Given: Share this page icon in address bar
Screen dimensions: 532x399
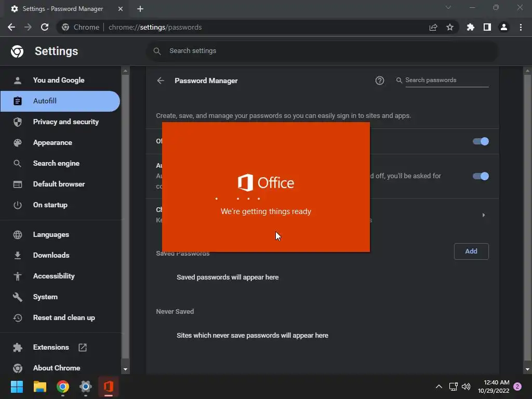Looking at the screenshot, I should point(433,28).
